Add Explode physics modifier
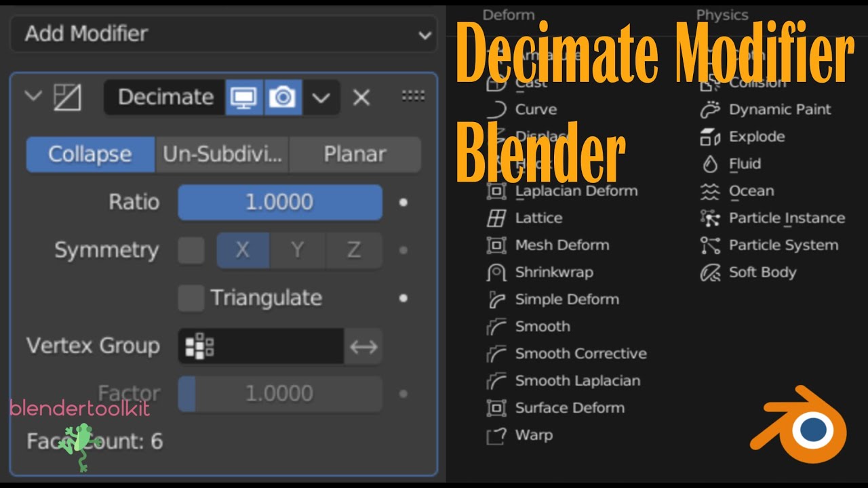868x488 pixels. (757, 137)
